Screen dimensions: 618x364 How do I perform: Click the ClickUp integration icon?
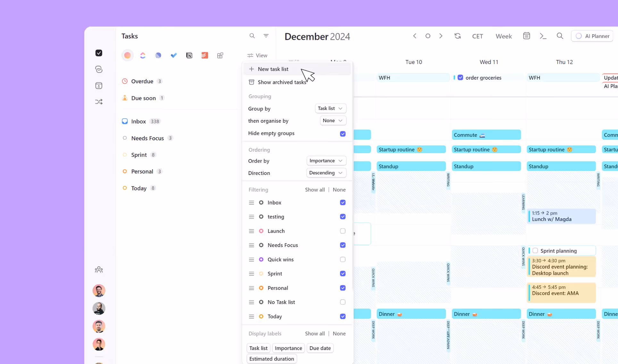[x=143, y=55]
